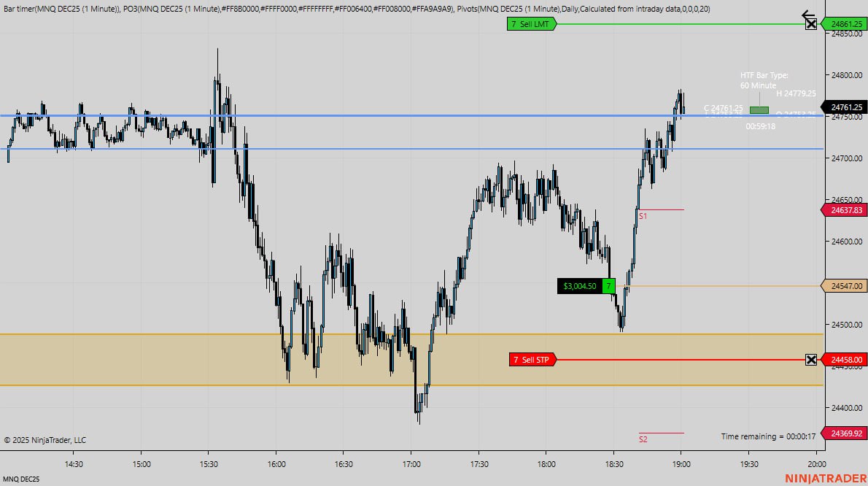The image size is (868, 486).
Task: Click the HTF Bar Type text
Action: [764, 75]
